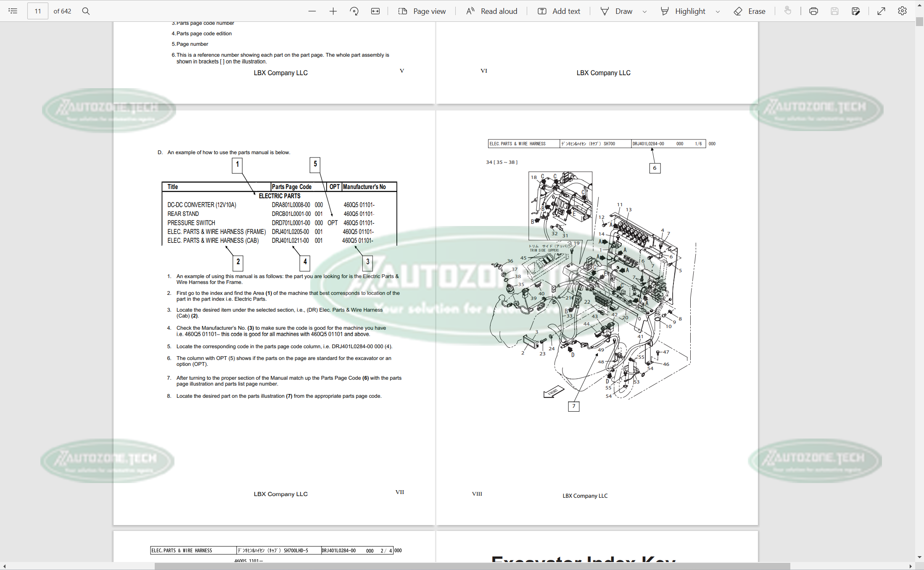Viewport: 924px width, 570px height.
Task: Zoom out with the minus icon
Action: pos(312,11)
